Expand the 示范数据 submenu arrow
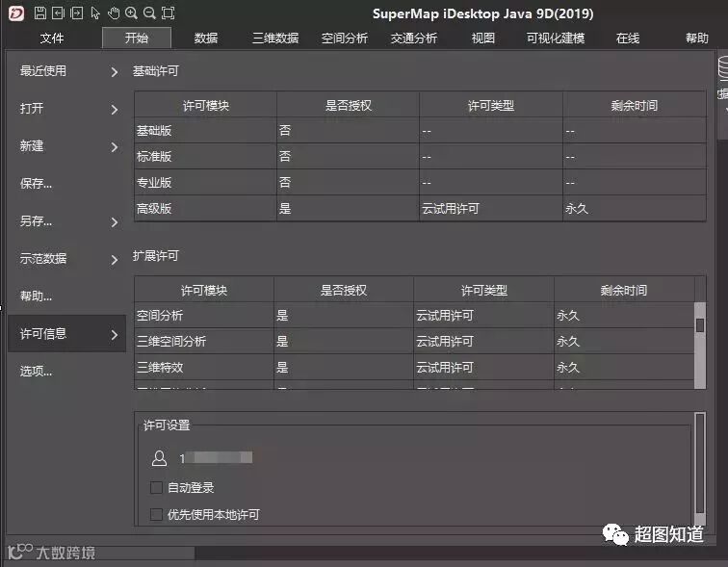 pyautogui.click(x=115, y=259)
